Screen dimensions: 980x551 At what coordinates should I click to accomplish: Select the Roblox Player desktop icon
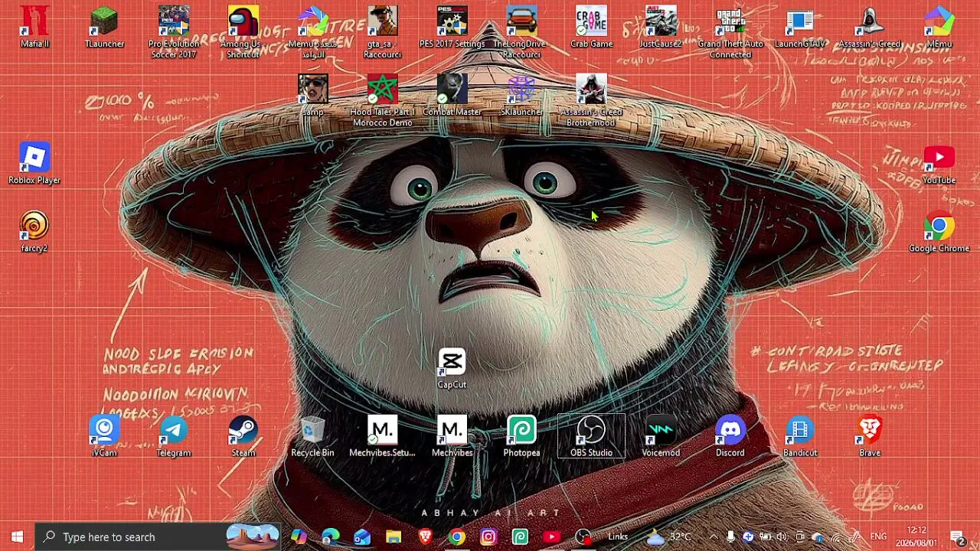[x=34, y=164]
